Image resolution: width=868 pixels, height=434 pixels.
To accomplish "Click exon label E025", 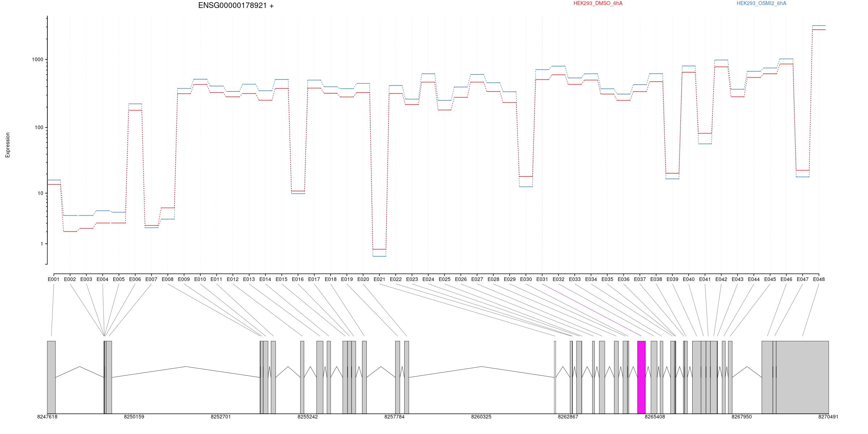I will pos(444,279).
